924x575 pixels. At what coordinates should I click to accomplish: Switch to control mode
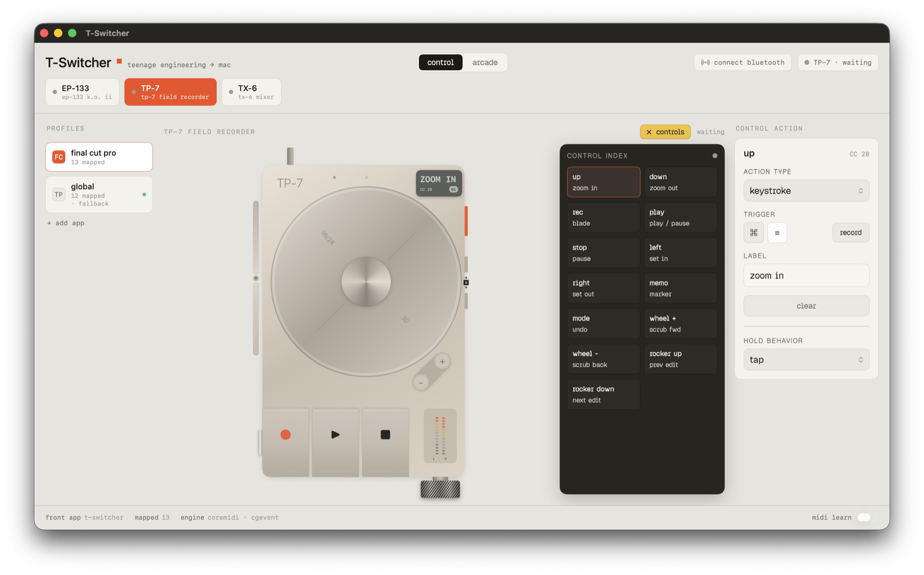point(440,62)
